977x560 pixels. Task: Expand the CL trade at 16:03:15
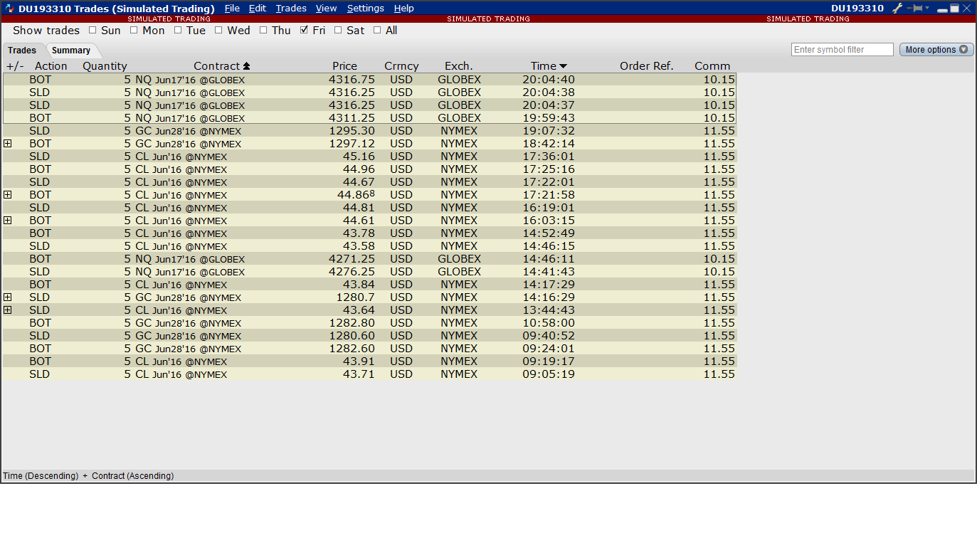[8, 221]
